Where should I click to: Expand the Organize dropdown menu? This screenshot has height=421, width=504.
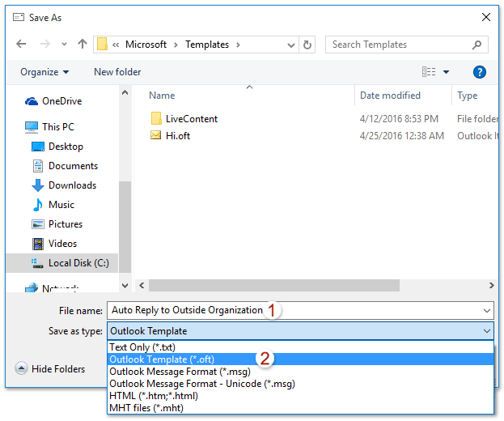coord(44,72)
